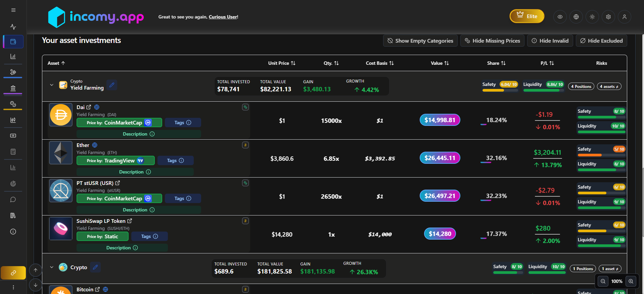
Task: Click the yellow link button in sidebar
Action: [x=13, y=273]
